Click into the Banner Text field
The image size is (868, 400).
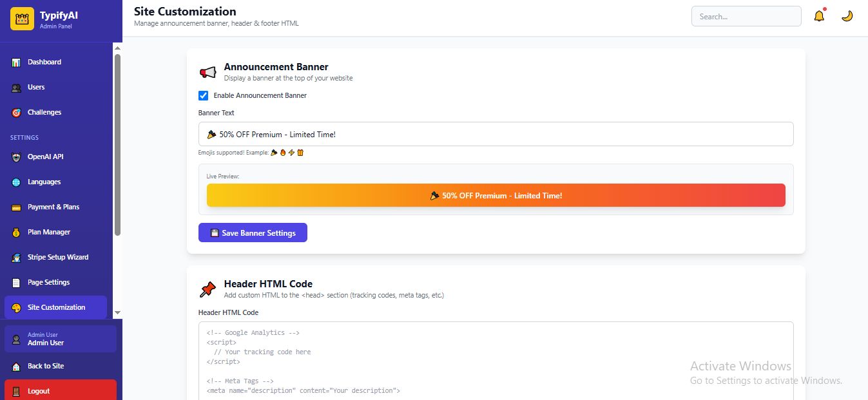(496, 134)
